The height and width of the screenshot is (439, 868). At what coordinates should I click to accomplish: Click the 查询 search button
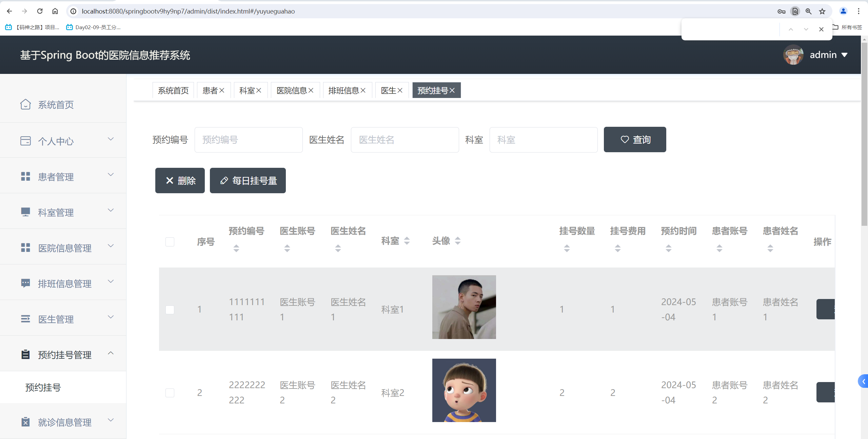click(635, 140)
